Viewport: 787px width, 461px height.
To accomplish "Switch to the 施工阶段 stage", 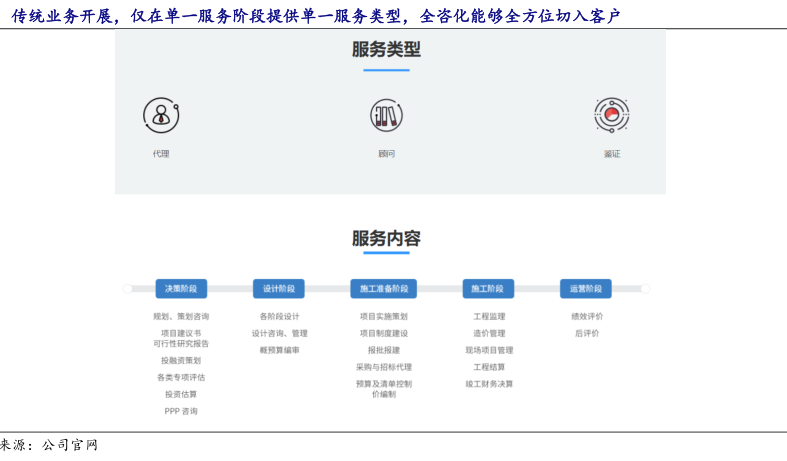I will click(488, 288).
